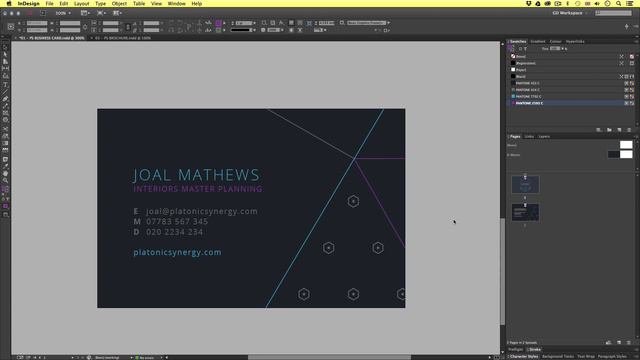Click the screen mode button in toolbox

tap(5, 215)
